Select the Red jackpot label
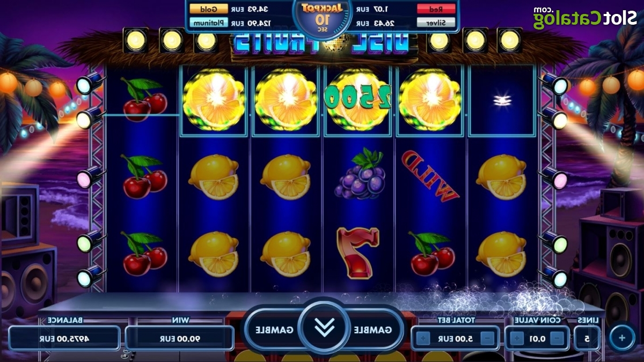This screenshot has height=362, width=644. (436, 9)
